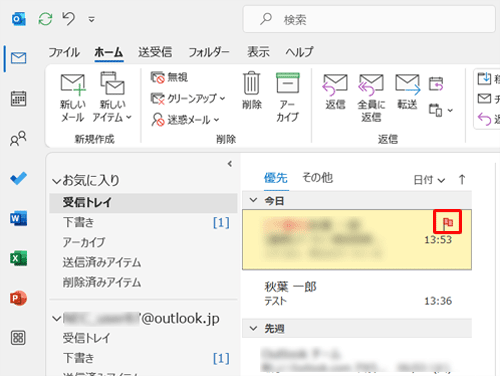Open the アーカイブ folder in favorites
Image resolution: width=500 pixels, height=376 pixels.
(143, 242)
